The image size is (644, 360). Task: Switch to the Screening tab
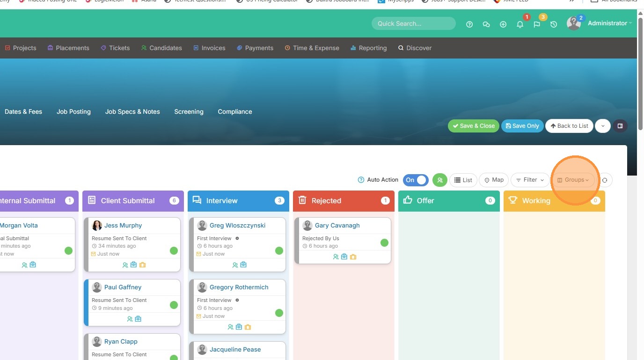tap(189, 112)
